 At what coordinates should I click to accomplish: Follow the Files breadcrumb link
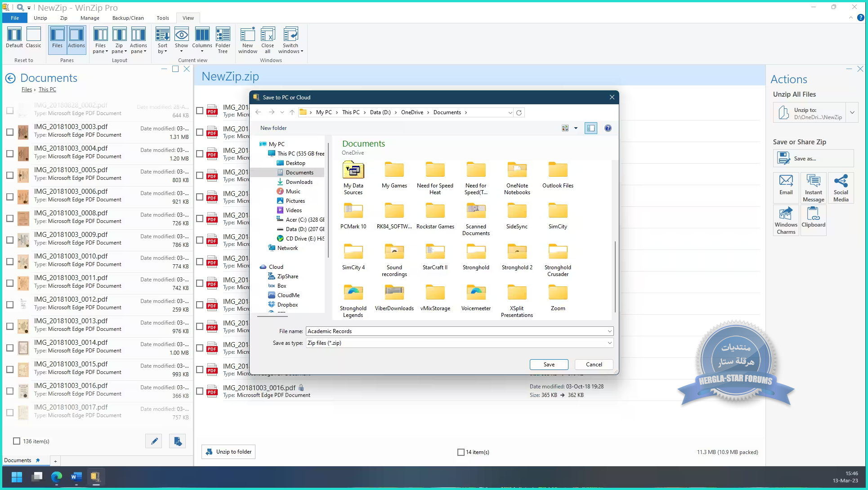[x=27, y=89]
